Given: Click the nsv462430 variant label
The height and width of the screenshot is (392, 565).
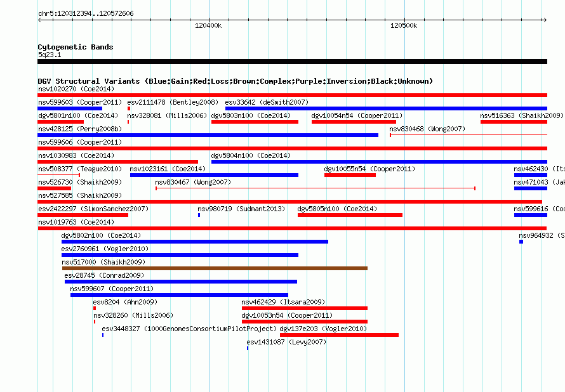Looking at the screenshot, I should (x=539, y=169).
